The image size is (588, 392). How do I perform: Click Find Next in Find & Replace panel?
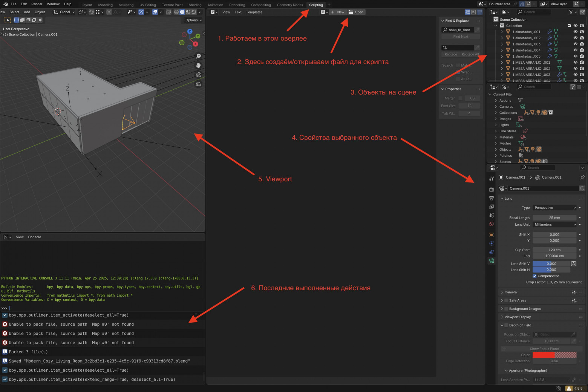[460, 36]
